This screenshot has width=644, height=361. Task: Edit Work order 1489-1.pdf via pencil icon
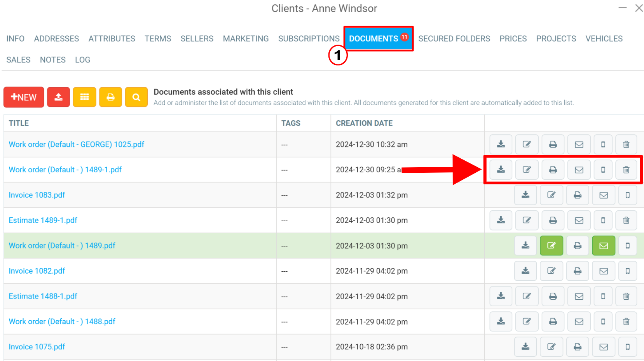[527, 170]
